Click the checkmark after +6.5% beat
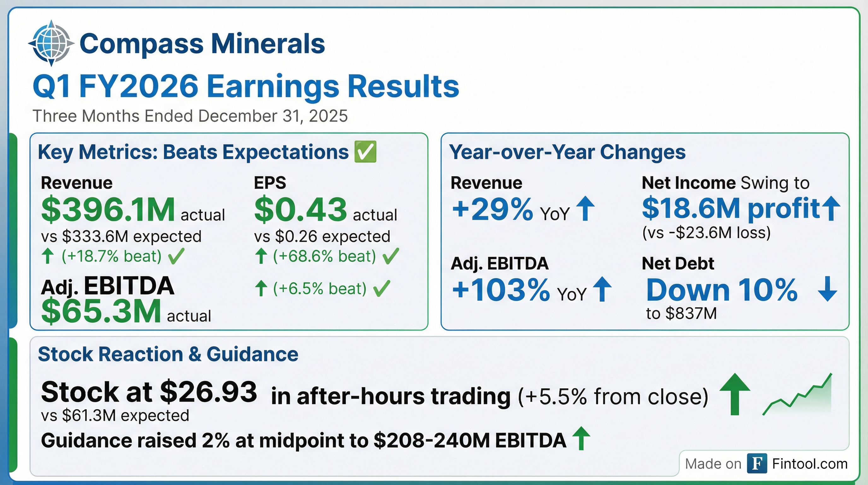The width and height of the screenshot is (868, 485). [382, 289]
